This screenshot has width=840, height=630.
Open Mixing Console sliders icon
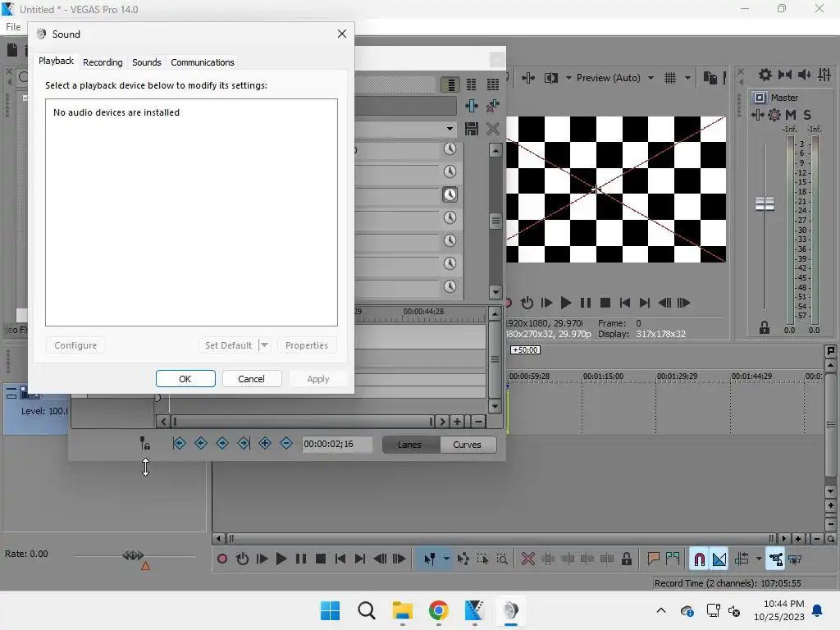coord(824,75)
